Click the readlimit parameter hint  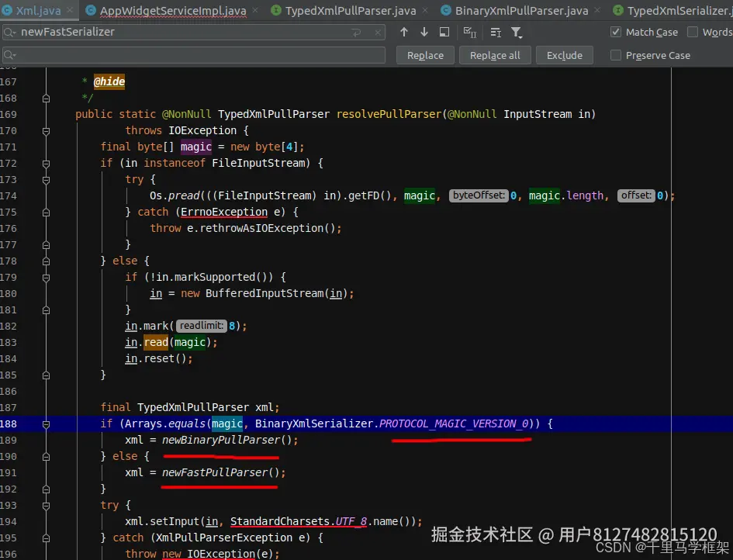(202, 326)
